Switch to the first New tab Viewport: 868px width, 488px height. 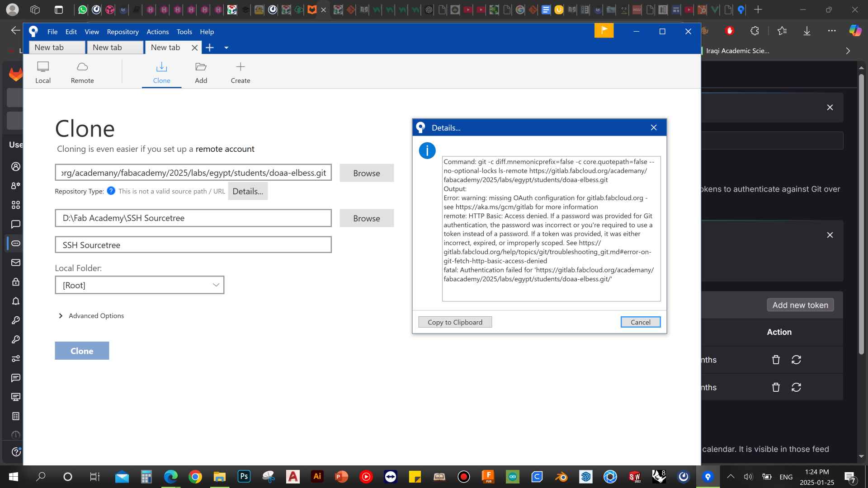click(x=57, y=47)
